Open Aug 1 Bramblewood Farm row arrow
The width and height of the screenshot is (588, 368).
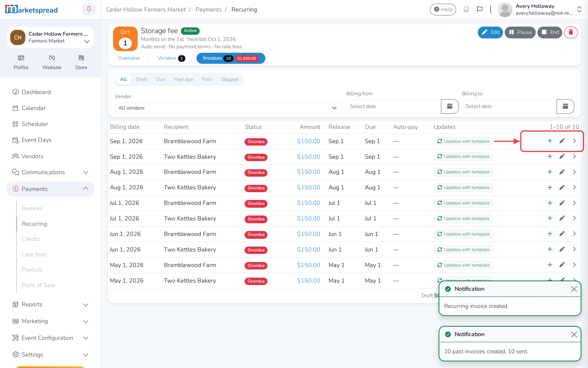[574, 172]
